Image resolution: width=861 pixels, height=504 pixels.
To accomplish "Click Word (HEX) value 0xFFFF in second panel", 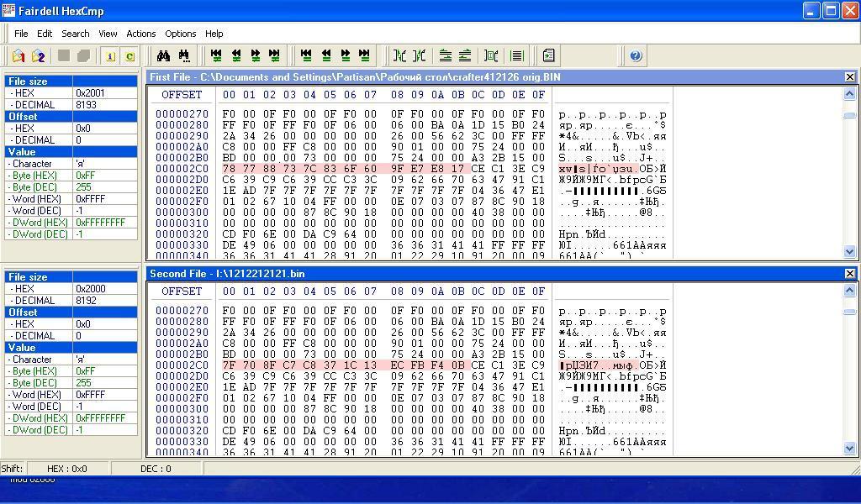I will tap(105, 394).
